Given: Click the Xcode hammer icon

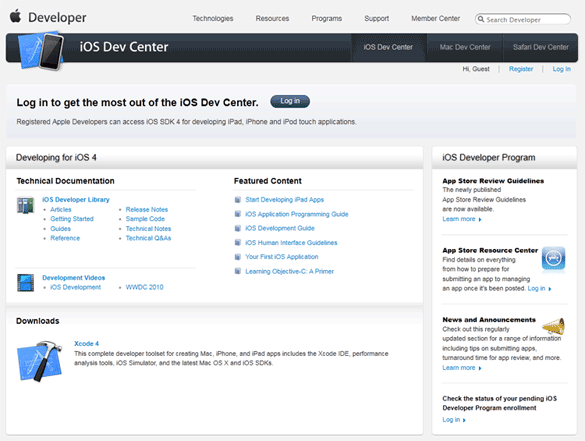Looking at the screenshot, I should (x=39, y=360).
